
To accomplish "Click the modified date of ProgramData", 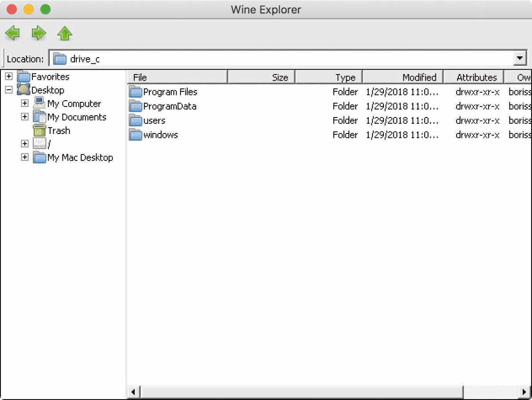I will [403, 106].
